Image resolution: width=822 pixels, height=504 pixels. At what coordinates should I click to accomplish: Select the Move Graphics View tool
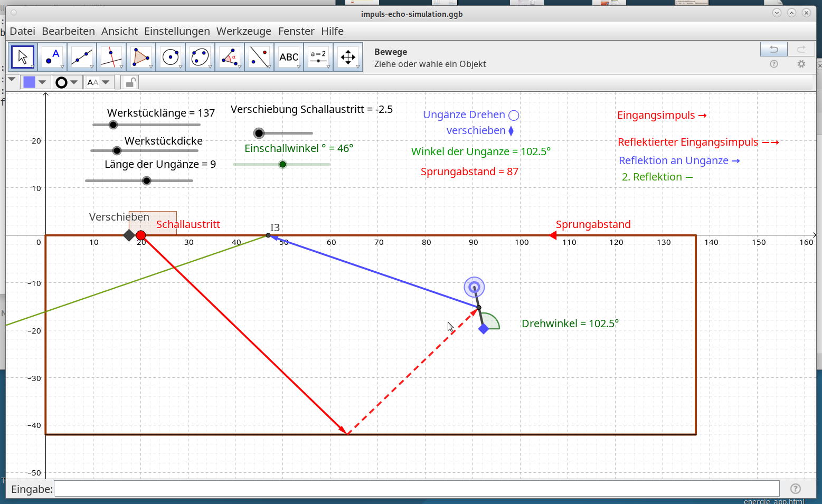(348, 57)
